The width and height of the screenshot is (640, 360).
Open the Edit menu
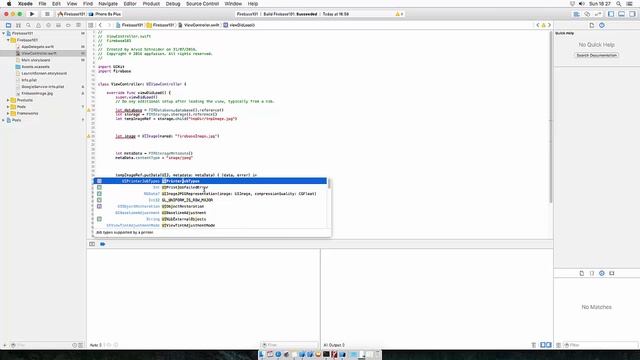point(56,4)
